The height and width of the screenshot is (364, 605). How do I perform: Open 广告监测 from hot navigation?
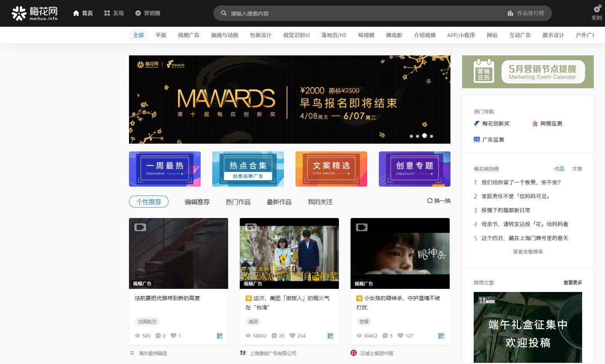point(493,139)
